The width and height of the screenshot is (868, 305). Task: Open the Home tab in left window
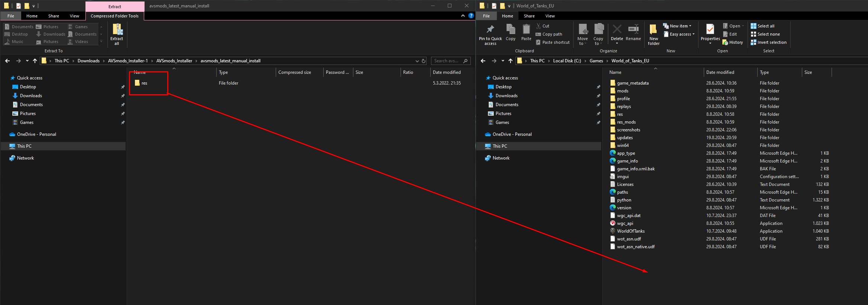click(32, 16)
